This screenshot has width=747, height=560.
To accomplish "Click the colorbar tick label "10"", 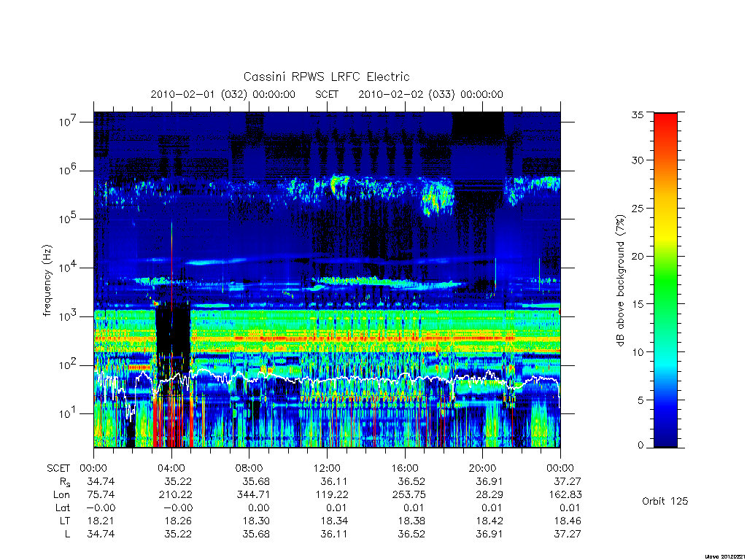I will [637, 352].
